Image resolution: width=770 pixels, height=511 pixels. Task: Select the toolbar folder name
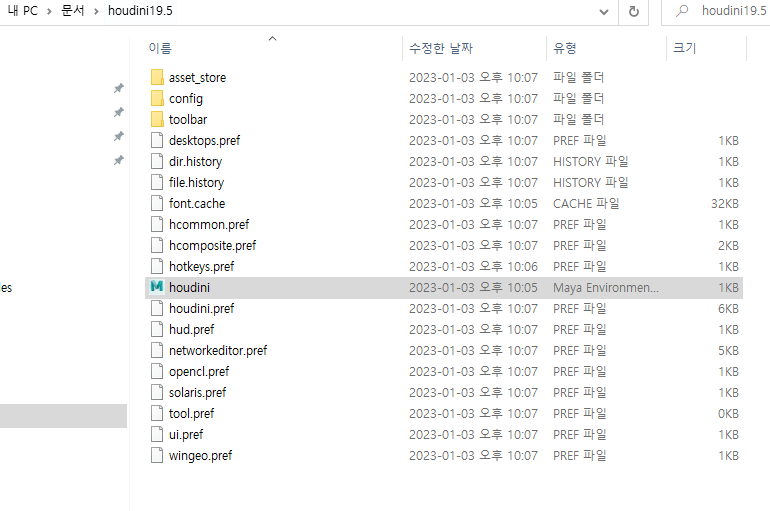point(188,119)
